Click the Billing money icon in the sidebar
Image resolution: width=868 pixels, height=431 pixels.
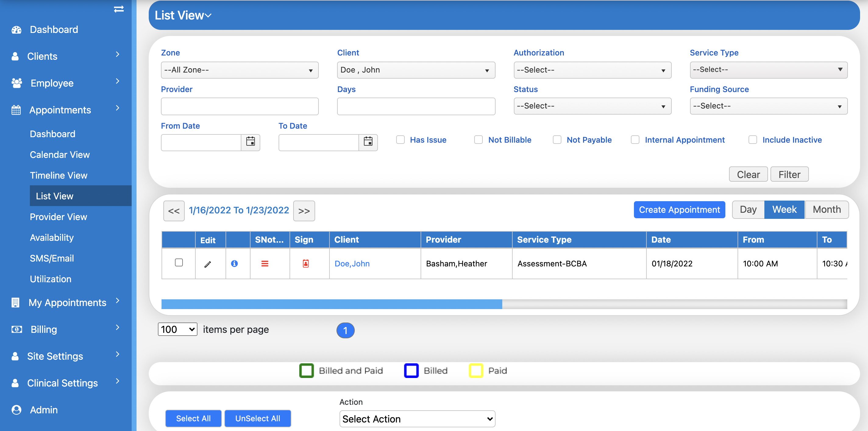pos(16,329)
